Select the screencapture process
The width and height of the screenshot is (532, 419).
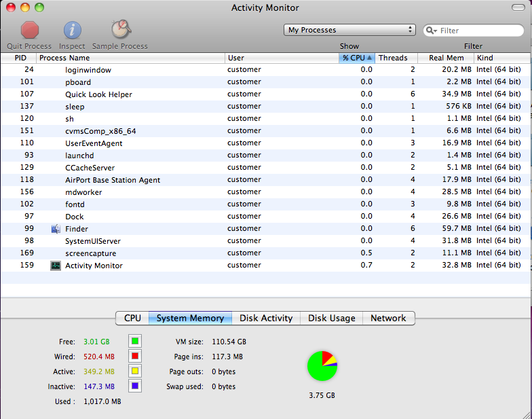[265, 253]
